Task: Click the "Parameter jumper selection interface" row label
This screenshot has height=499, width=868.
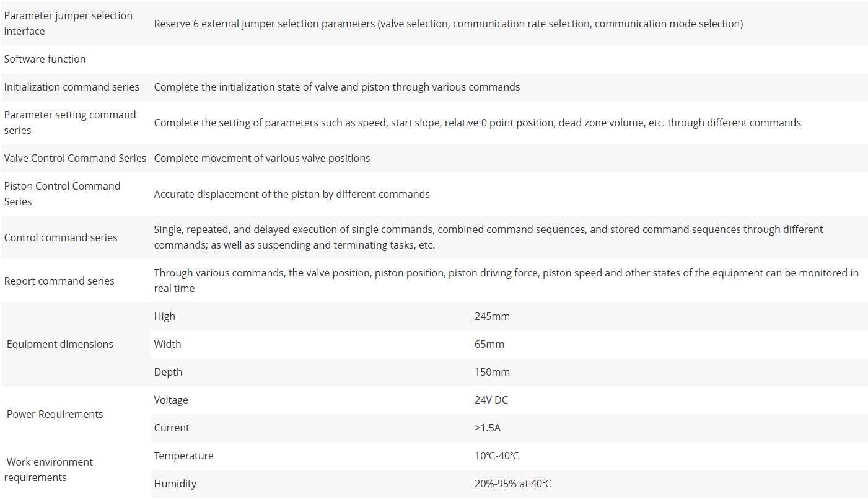Action: coord(68,24)
